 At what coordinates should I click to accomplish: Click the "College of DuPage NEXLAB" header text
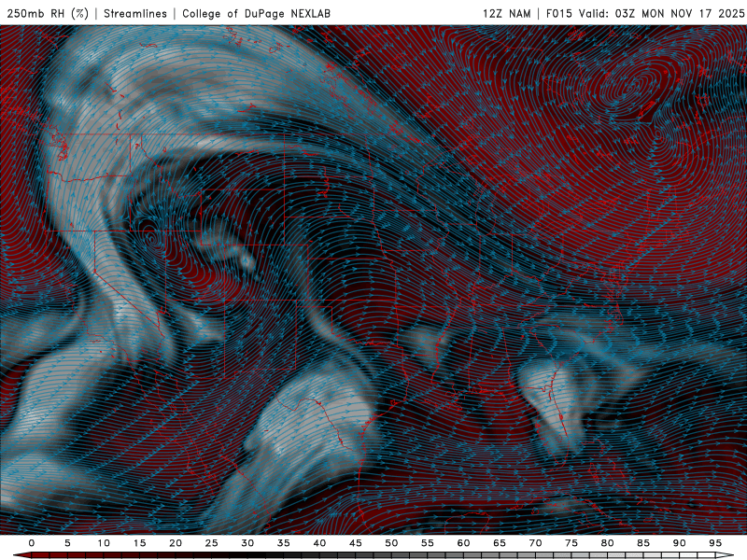[x=256, y=13]
